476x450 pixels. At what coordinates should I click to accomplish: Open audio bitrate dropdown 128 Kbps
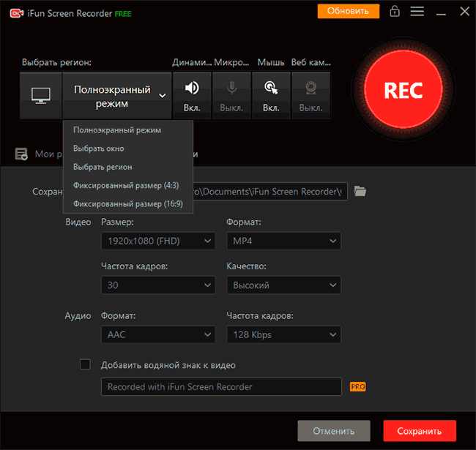[283, 335]
